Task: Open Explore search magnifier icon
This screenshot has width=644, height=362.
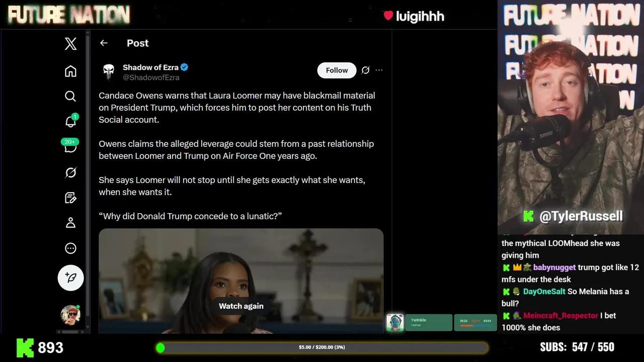Action: [70, 96]
